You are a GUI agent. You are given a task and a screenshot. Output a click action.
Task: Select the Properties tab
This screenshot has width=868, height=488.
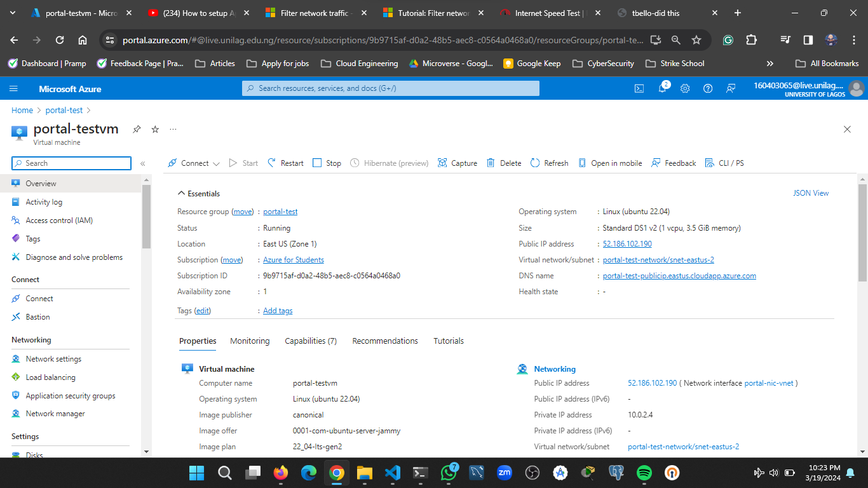pyautogui.click(x=198, y=341)
